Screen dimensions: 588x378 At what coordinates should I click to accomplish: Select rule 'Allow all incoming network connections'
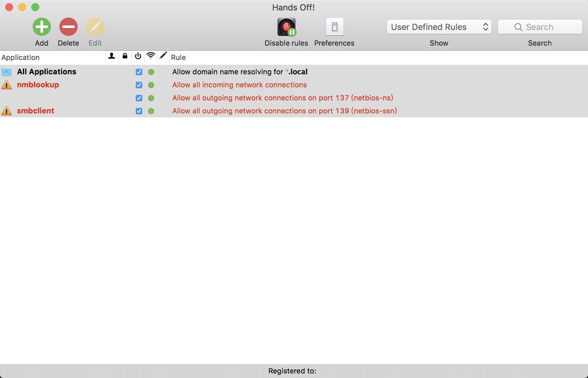pos(239,85)
